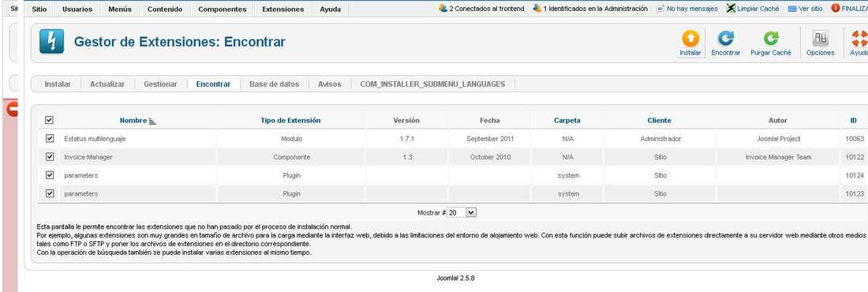Sort table by Tipo de Extensión column
868x292 pixels.
pos(290,120)
